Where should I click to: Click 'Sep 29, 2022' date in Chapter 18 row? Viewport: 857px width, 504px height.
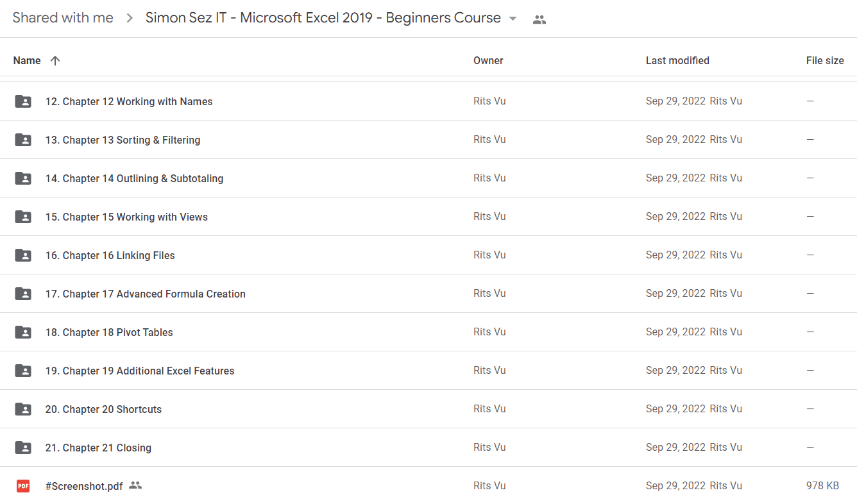[675, 332]
